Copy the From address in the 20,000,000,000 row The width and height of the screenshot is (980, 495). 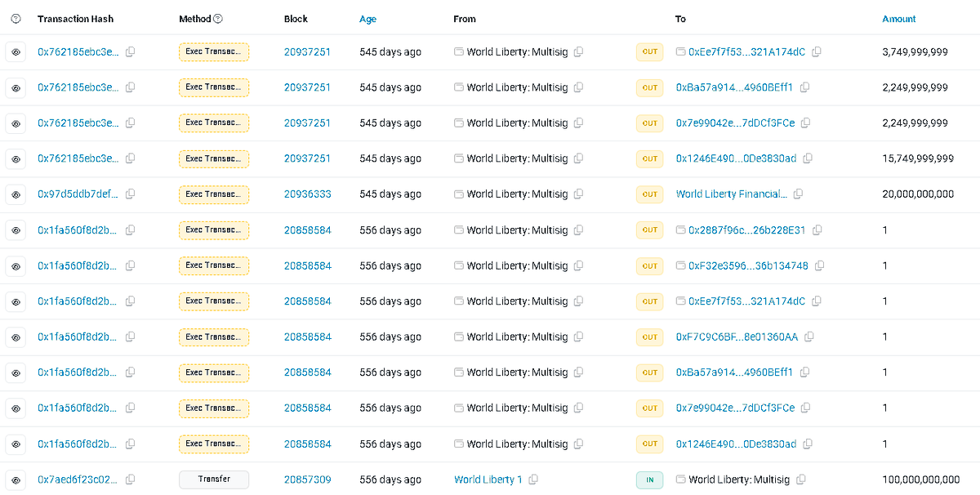(579, 194)
